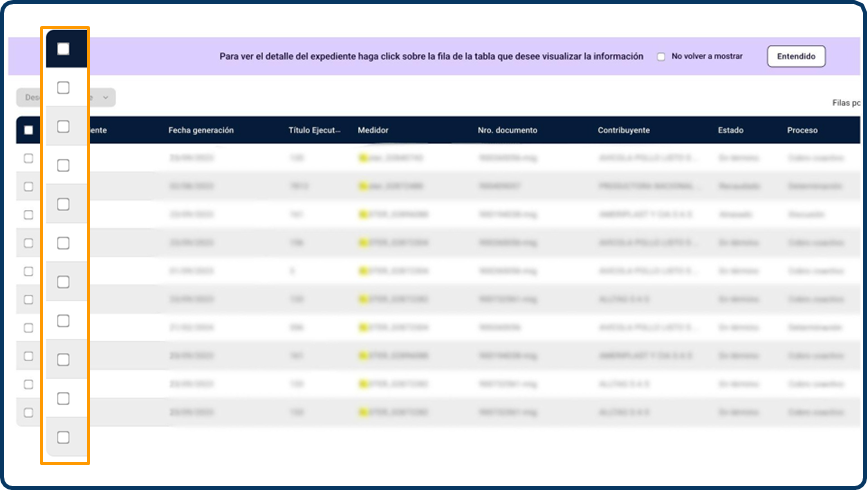This screenshot has height=490, width=867.
Task: Check small checkbox of last table row
Action: 28,412
